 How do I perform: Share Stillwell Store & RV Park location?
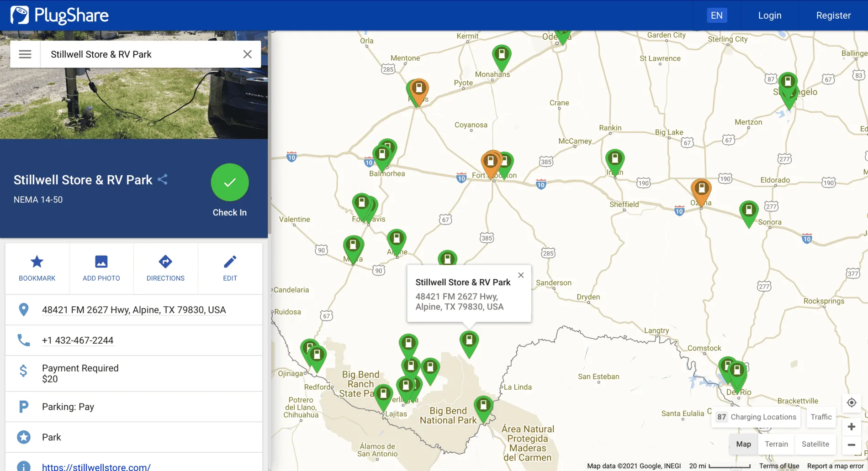[x=163, y=179]
